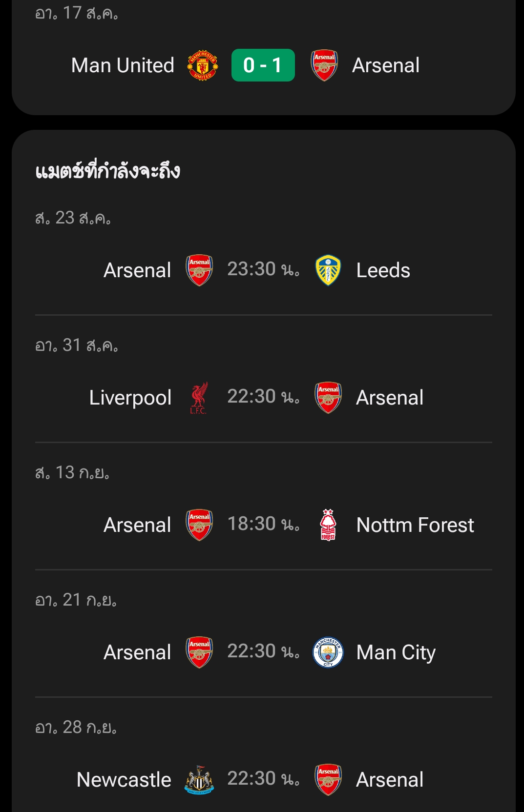Tap Arsenal crest next to 0 - 1 score
This screenshot has height=812, width=524.
(324, 65)
